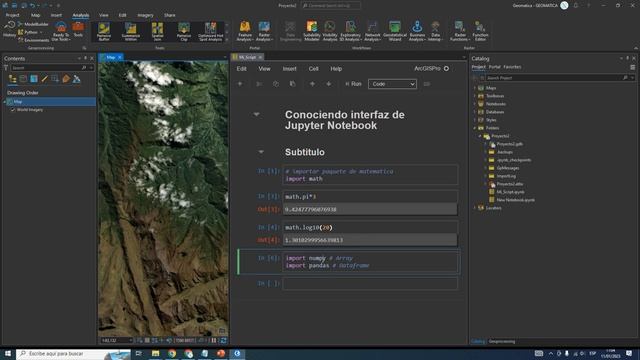This screenshot has height=360, width=640.
Task: Switch Contents to List By Drawing Order
Action: point(13,79)
